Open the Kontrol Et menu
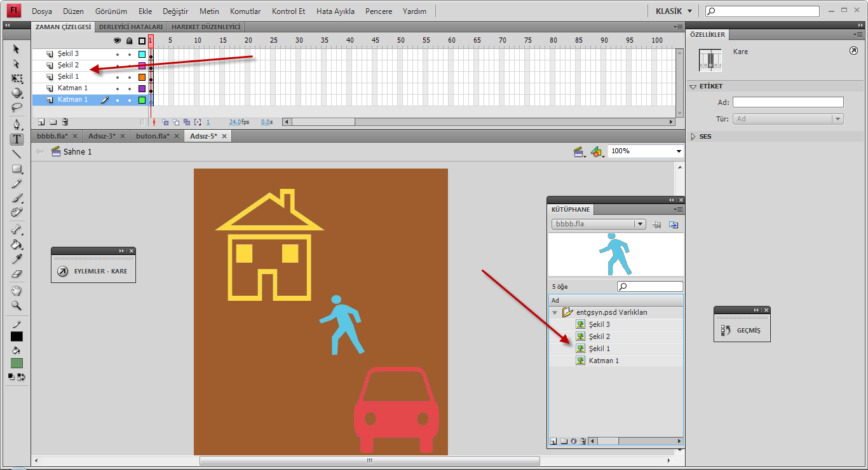 [288, 11]
